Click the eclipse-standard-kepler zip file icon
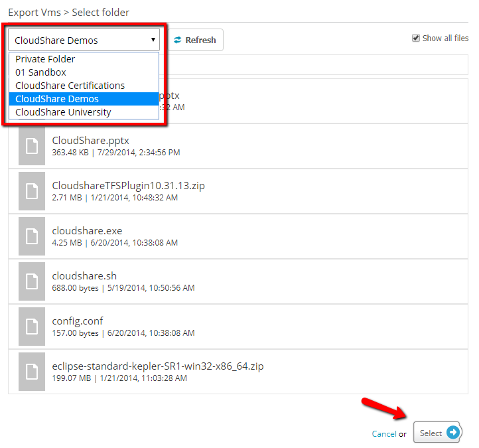 coord(32,372)
